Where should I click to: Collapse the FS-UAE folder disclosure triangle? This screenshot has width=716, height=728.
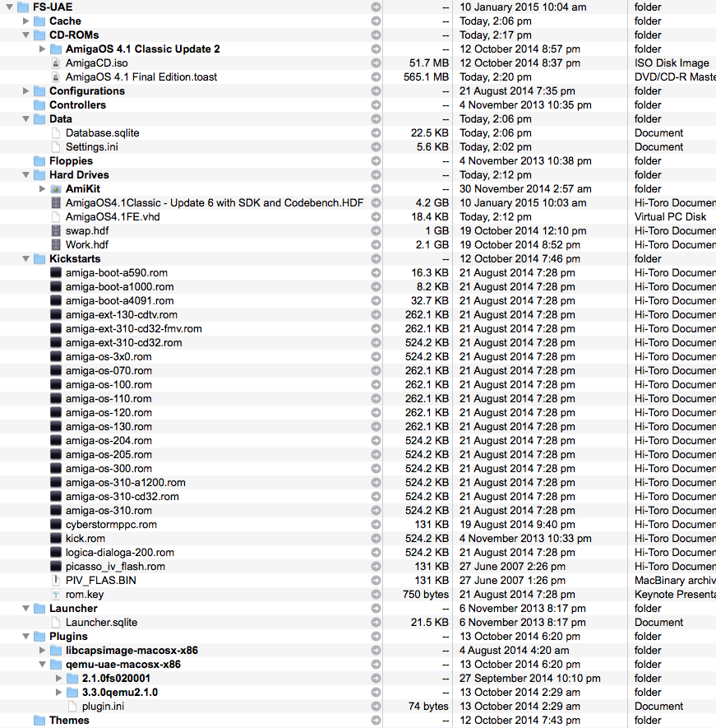9,7
